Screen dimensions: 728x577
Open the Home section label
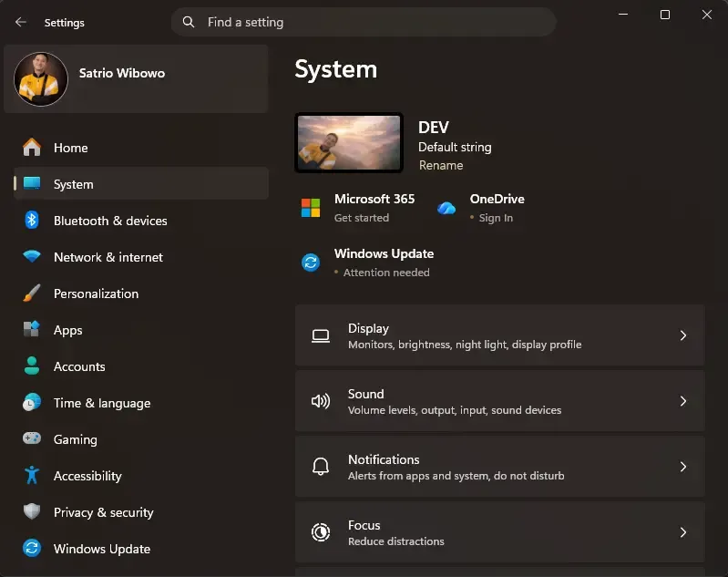(x=70, y=148)
